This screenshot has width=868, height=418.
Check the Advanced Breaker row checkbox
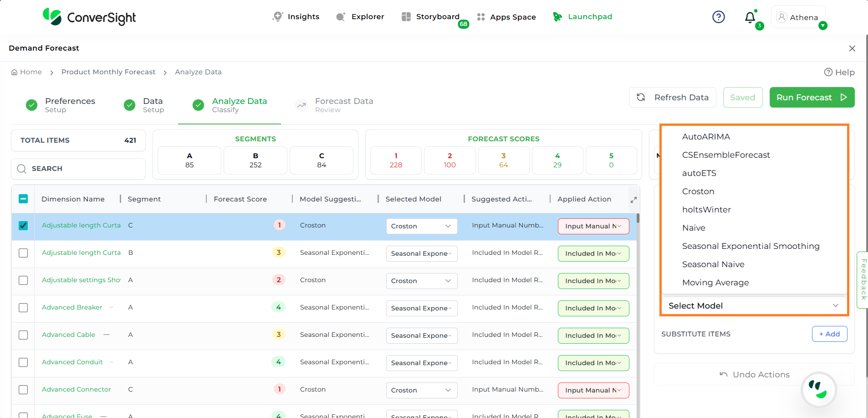23,308
